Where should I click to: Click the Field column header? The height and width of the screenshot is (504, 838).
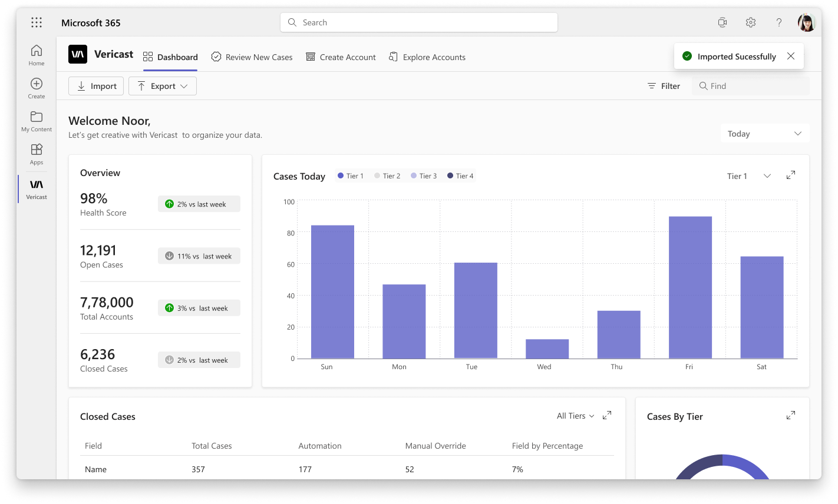(93, 446)
